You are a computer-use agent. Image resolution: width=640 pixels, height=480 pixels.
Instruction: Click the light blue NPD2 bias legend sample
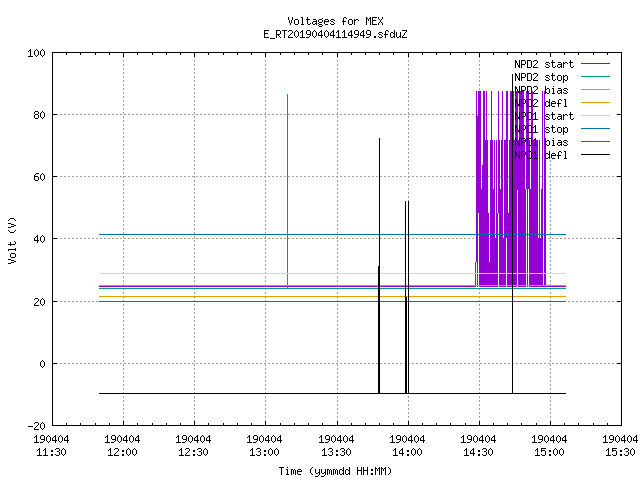[596, 89]
